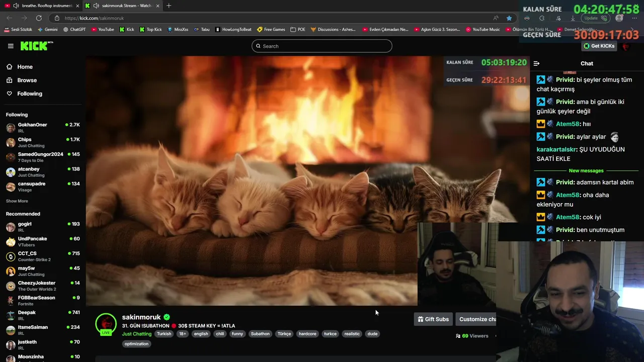The image size is (644, 362).
Task: Select the Turkish tag
Action: coord(164,334)
